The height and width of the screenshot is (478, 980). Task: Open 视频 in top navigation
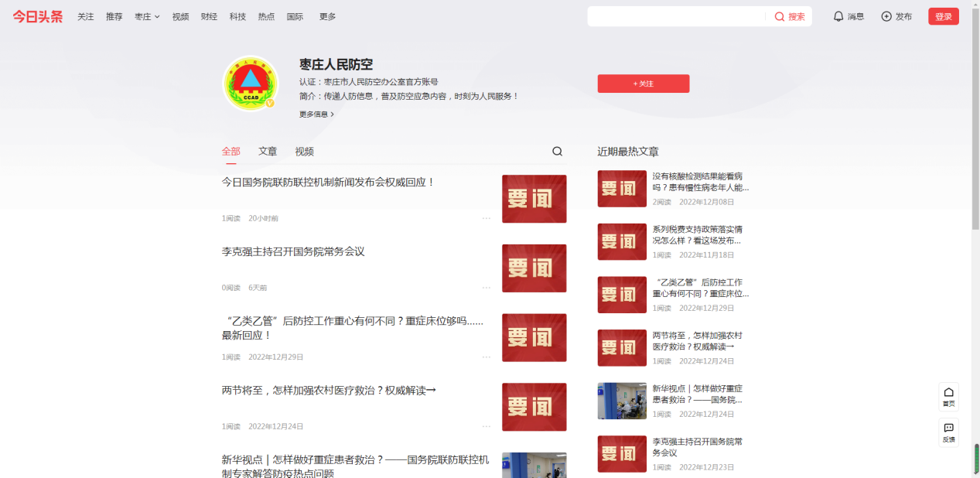pos(180,16)
